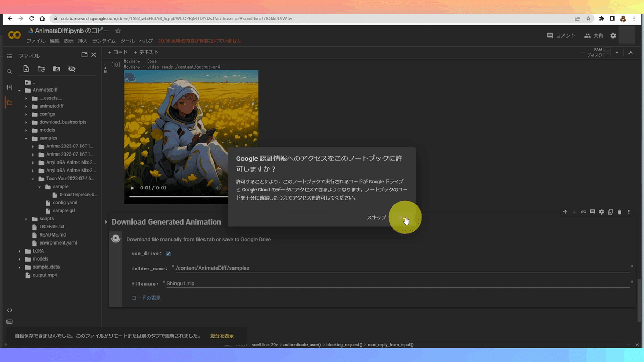Open the notebook settings gear icon
The height and width of the screenshot is (362, 644).
(613, 35)
